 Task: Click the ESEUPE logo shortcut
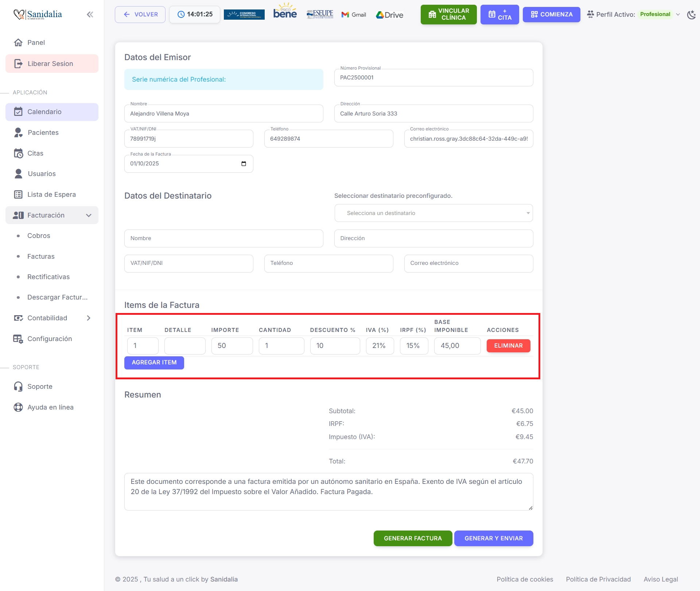pyautogui.click(x=320, y=14)
